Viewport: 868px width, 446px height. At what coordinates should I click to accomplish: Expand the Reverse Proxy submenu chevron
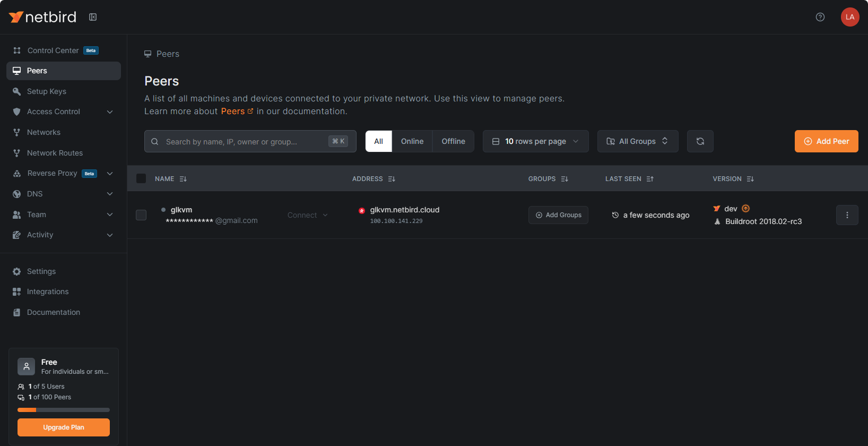(x=110, y=173)
